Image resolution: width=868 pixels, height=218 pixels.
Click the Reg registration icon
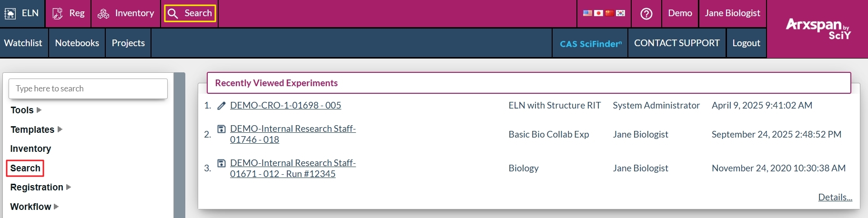(58, 13)
